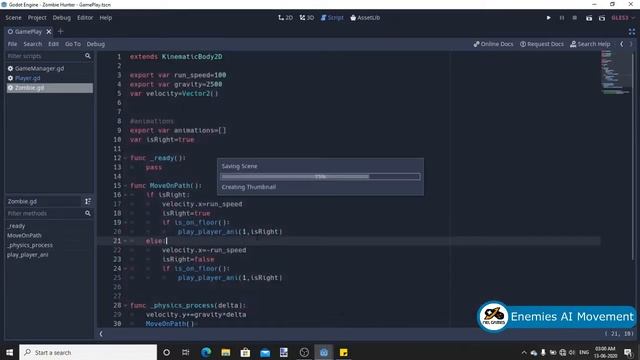Pause the running scene

pyautogui.click(x=562, y=18)
